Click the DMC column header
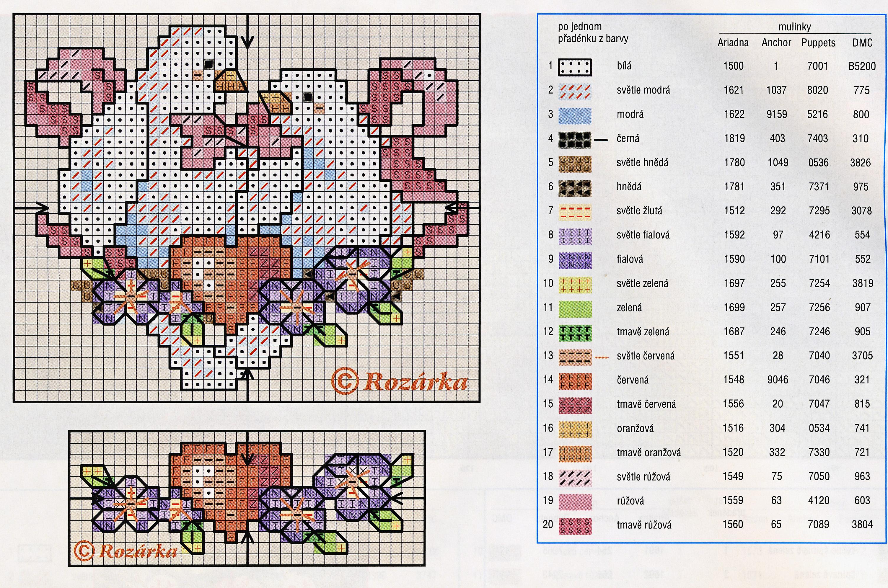The image size is (888, 588). pyautogui.click(x=862, y=43)
